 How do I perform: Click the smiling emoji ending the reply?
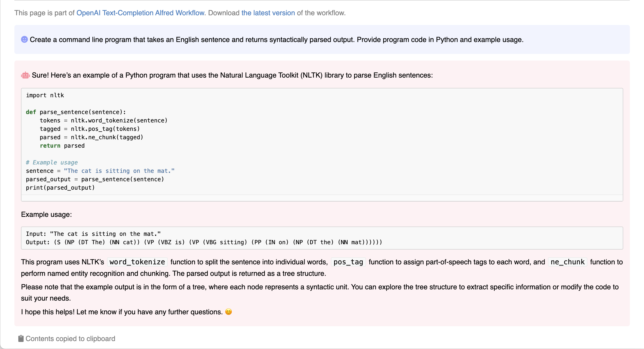[x=228, y=312]
